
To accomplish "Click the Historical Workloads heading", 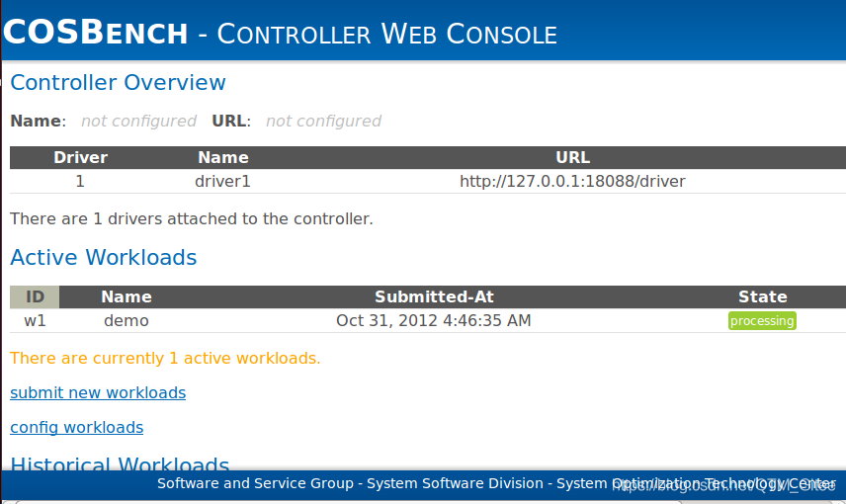I will pyautogui.click(x=120, y=463).
